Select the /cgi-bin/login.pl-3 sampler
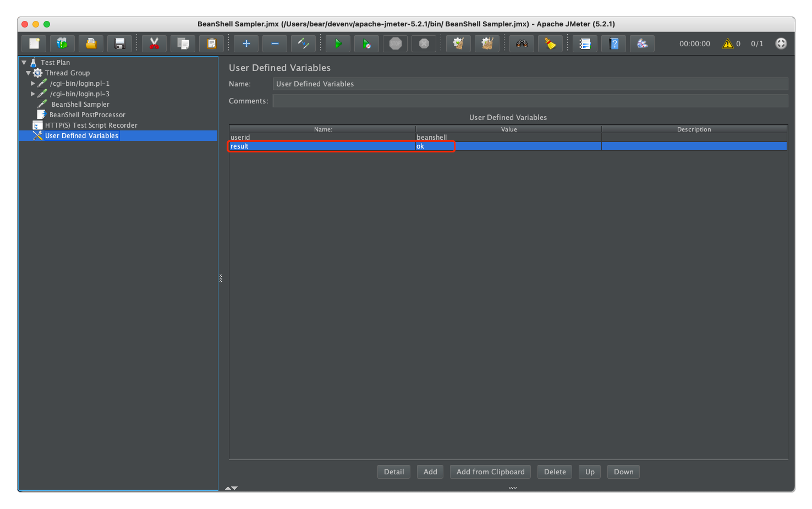Viewport: 812px width, 509px height. [x=80, y=94]
